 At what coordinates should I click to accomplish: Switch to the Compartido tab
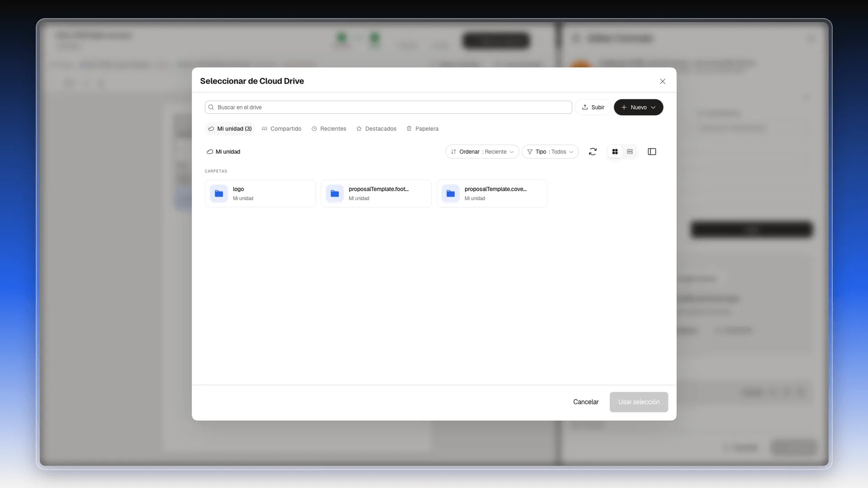pos(282,129)
